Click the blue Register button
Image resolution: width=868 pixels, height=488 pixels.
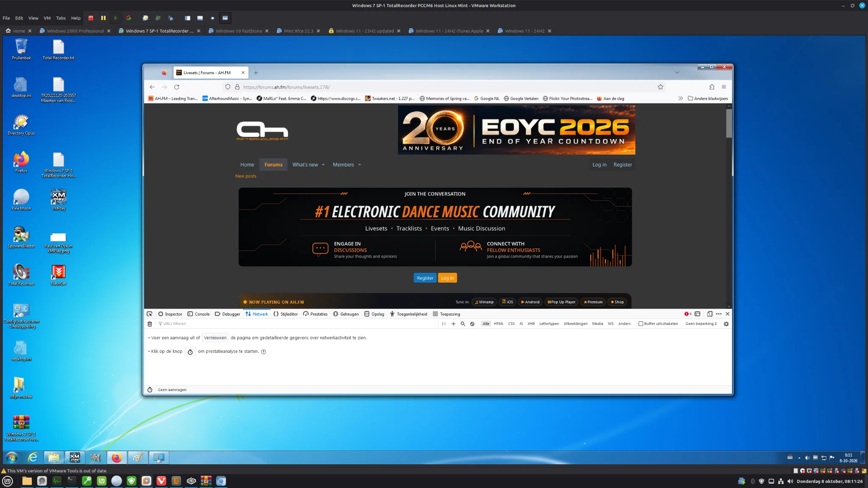tap(425, 278)
